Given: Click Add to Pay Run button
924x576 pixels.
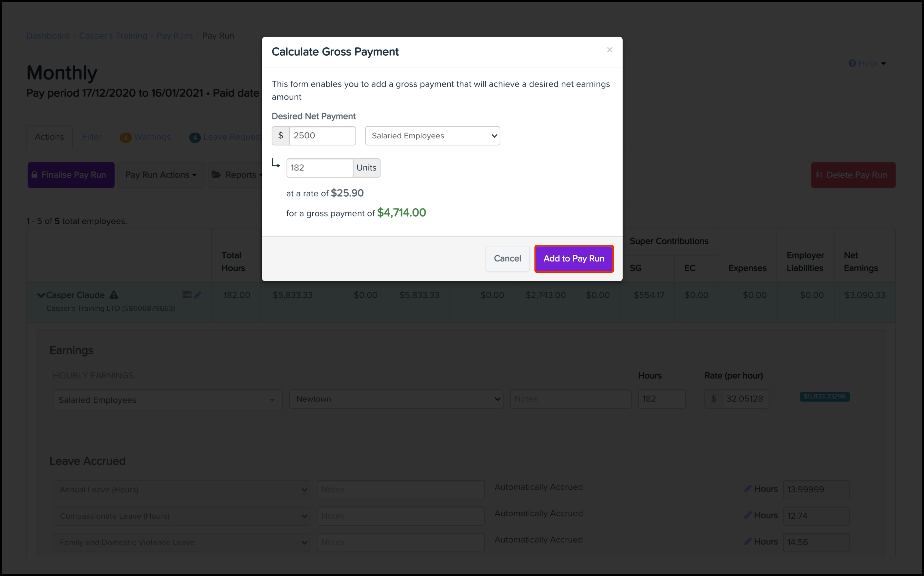Looking at the screenshot, I should pos(573,259).
